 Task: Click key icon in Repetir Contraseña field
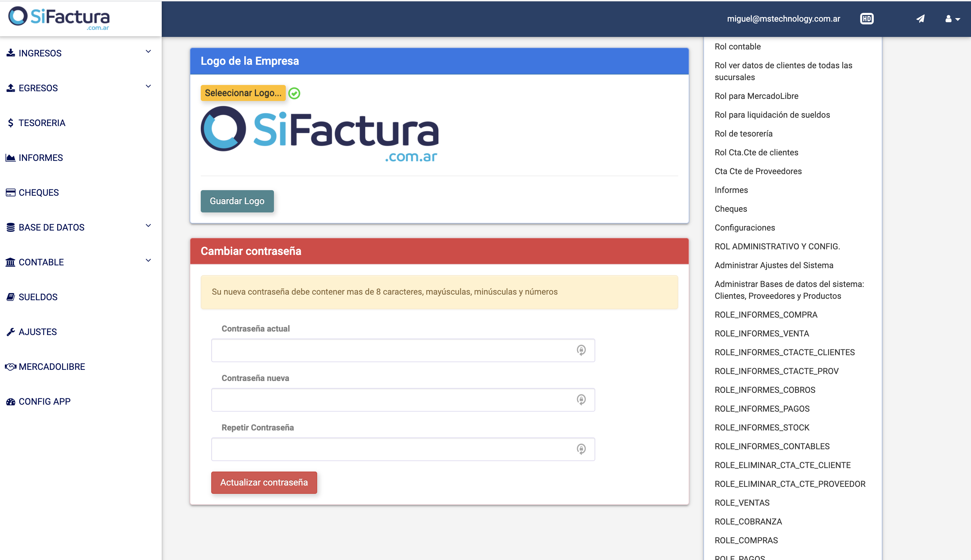[x=581, y=449]
